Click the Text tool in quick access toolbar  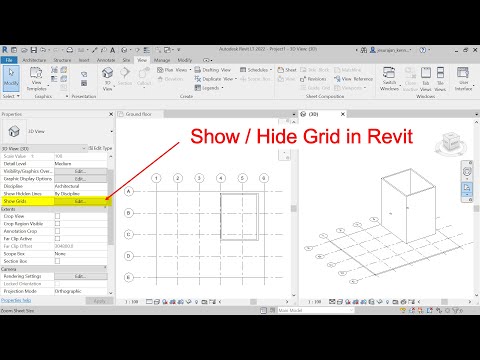[x=113, y=50]
